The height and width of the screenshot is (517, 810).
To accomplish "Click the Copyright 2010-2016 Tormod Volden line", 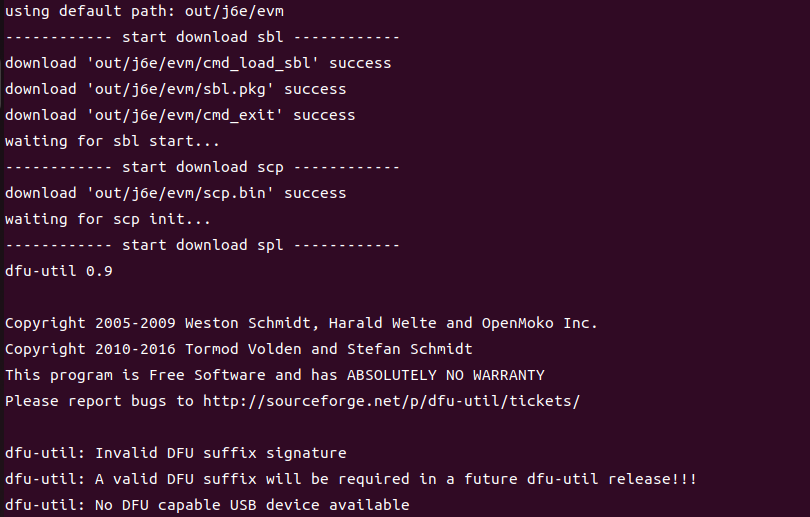I will point(239,349).
